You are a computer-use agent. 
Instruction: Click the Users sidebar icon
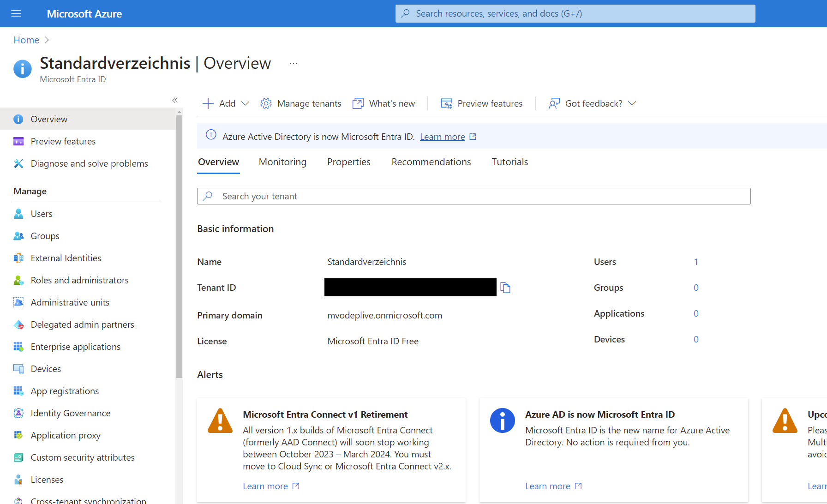[x=18, y=214]
